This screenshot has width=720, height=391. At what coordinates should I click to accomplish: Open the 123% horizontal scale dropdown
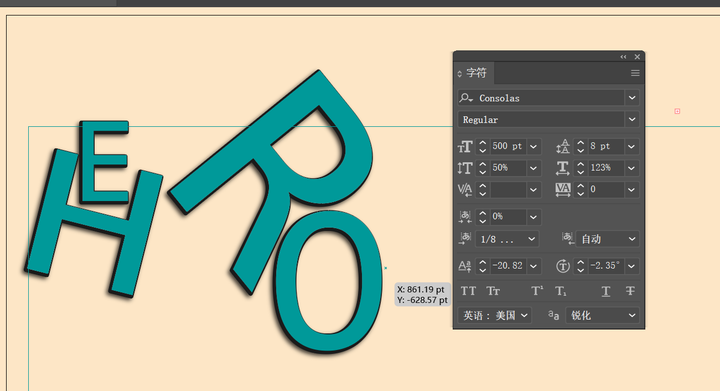tap(631, 168)
